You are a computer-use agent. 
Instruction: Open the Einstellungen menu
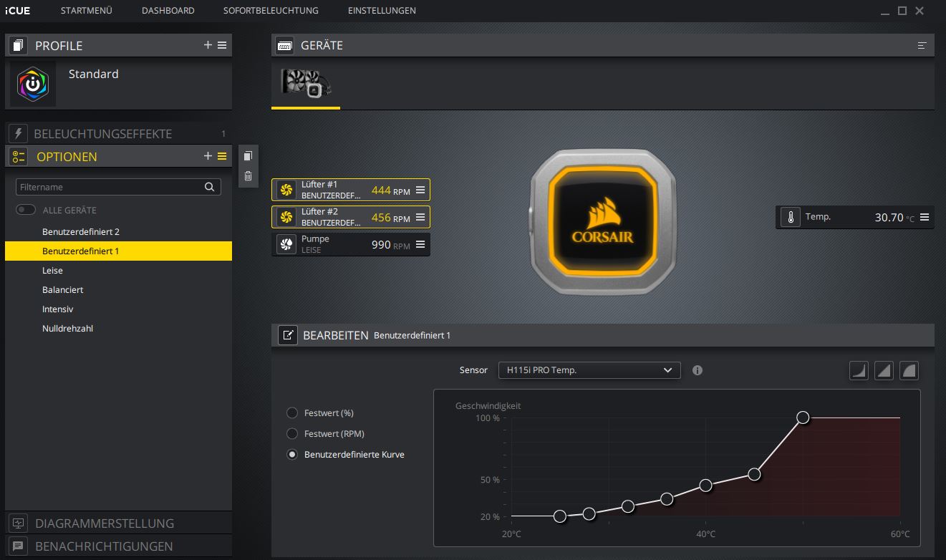pos(382,11)
